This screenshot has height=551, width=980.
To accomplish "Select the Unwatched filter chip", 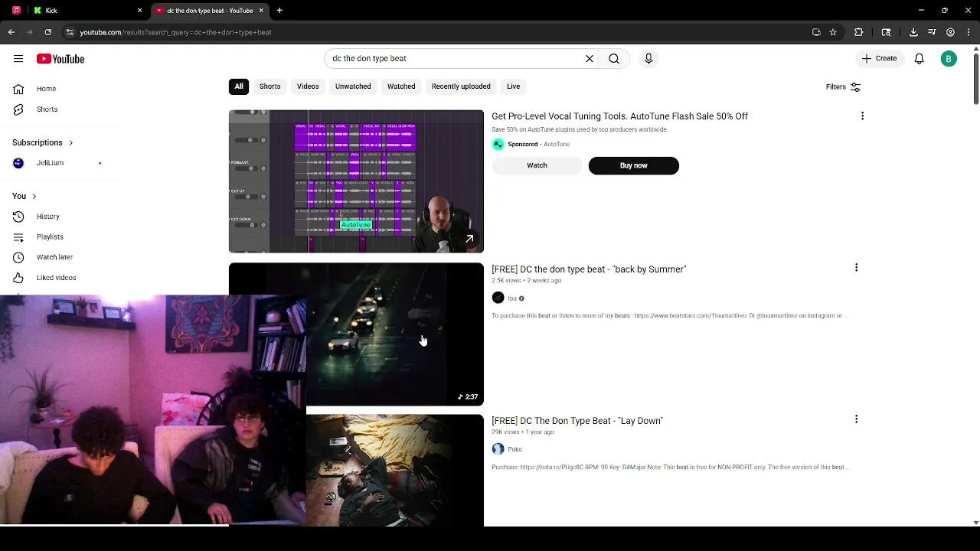I will tap(353, 86).
